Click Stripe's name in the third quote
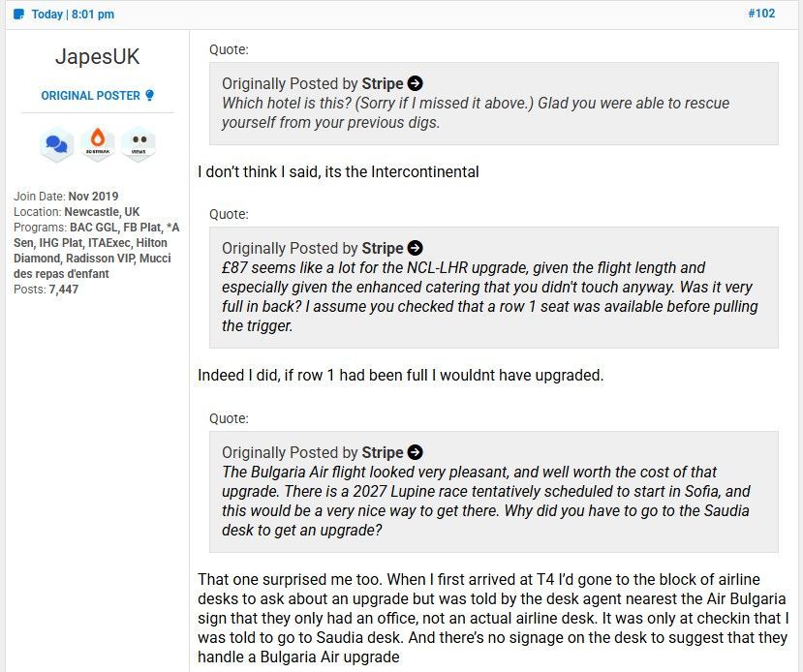The width and height of the screenshot is (803, 672). (383, 452)
